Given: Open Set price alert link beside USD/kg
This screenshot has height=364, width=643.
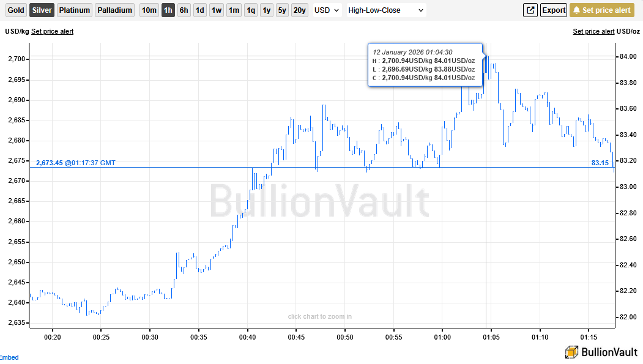Looking at the screenshot, I should tap(52, 31).
